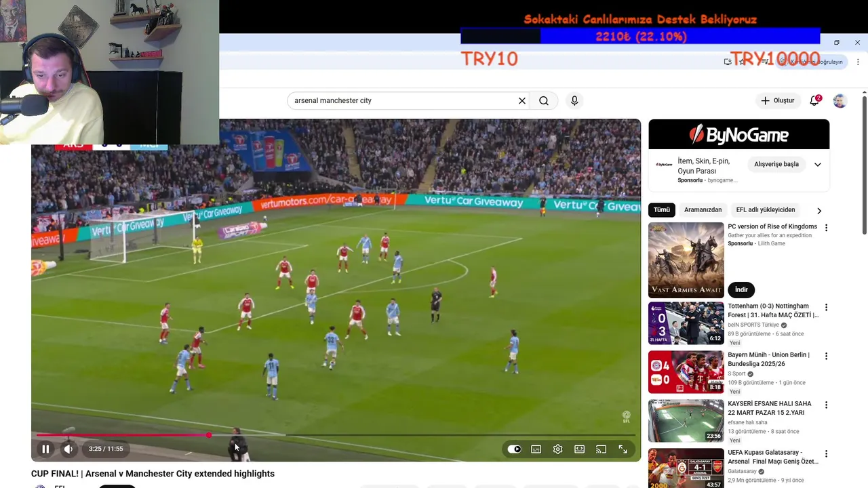The height and width of the screenshot is (488, 868).
Task: Open the KAYSERİ EFSANE HALI SAHA video
Action: point(770,408)
